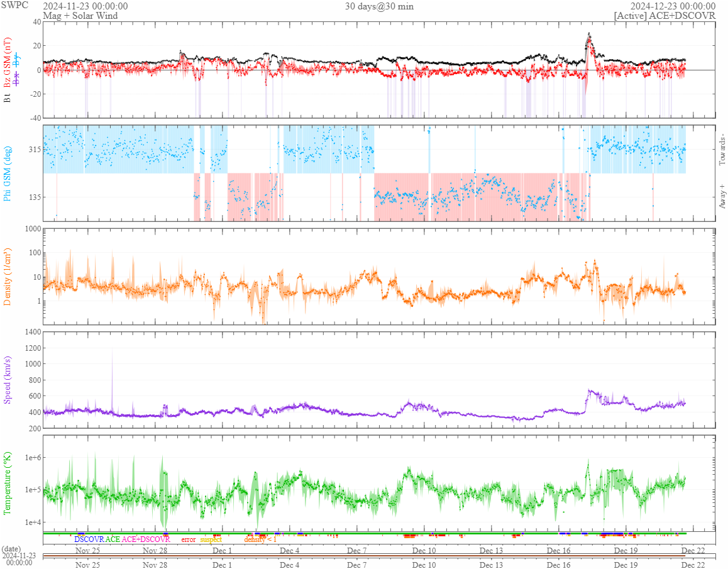This screenshot has width=728, height=569.
Task: Click the '30 days@30 min' time span header
Action: pos(379,6)
